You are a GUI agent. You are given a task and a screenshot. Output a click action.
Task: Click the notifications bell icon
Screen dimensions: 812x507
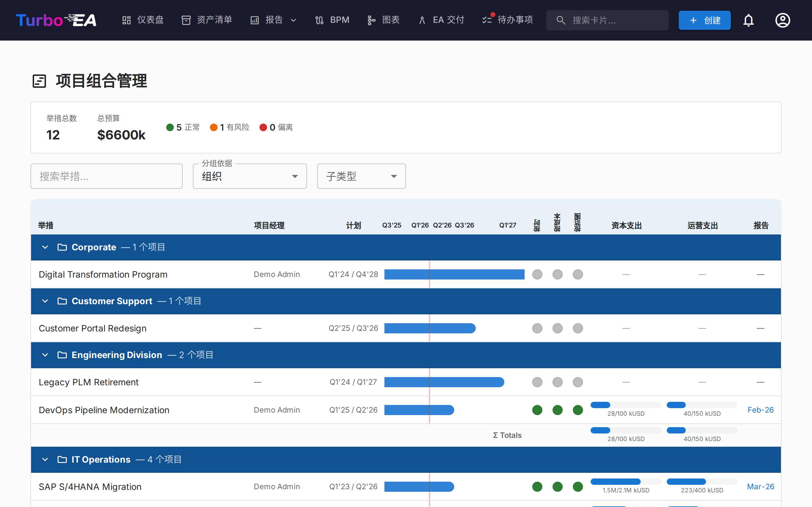748,21
